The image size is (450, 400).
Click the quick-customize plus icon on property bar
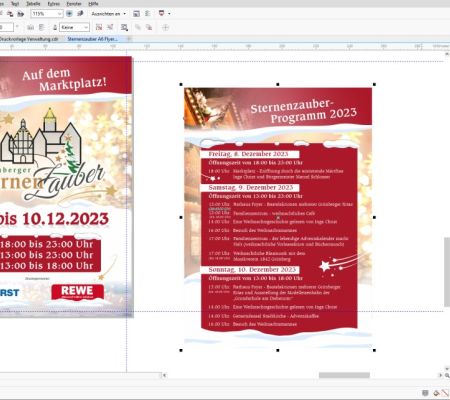tap(165, 27)
